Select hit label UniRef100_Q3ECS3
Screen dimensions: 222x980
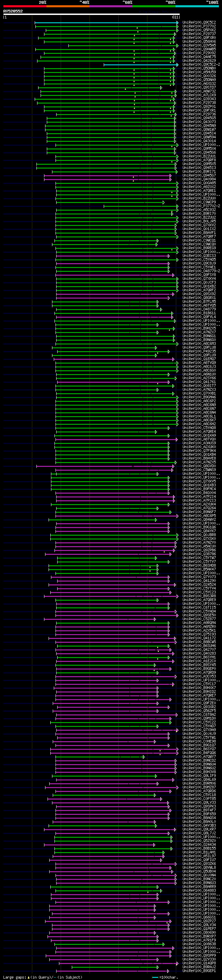(x=199, y=256)
